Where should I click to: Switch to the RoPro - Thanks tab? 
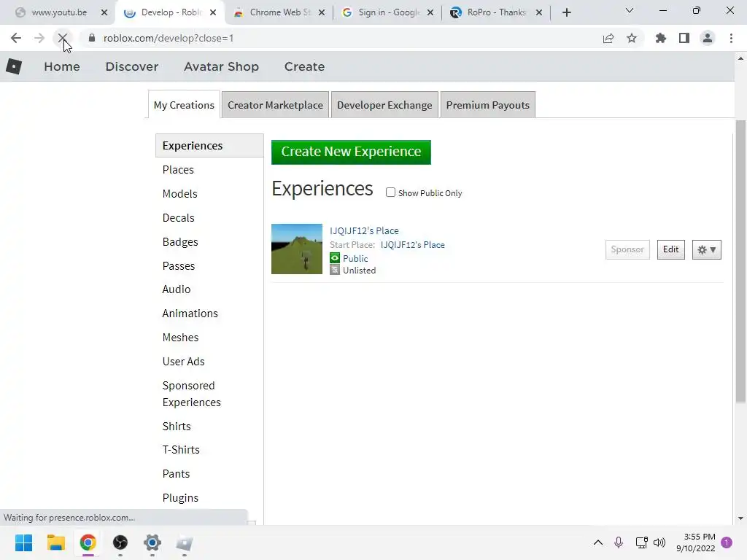[497, 12]
